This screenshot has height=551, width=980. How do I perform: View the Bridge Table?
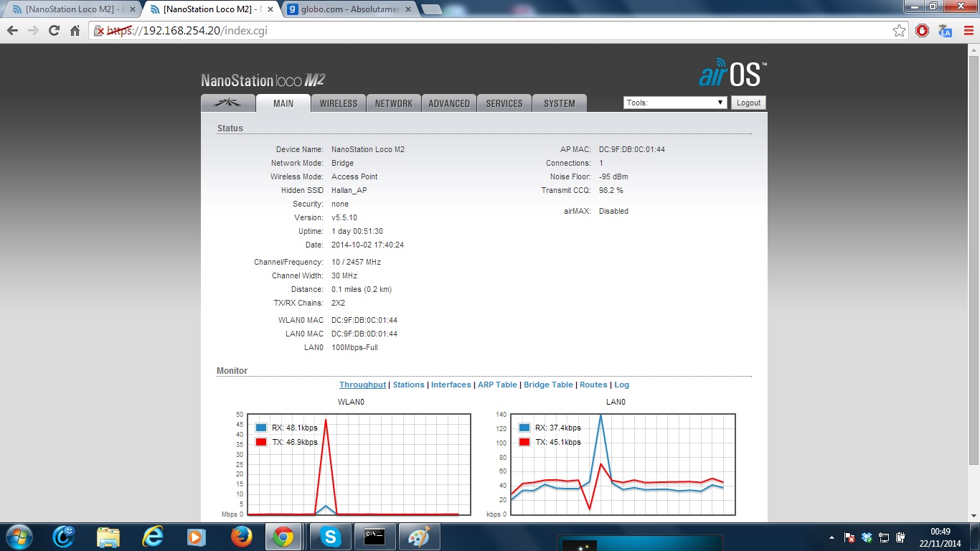tap(548, 385)
